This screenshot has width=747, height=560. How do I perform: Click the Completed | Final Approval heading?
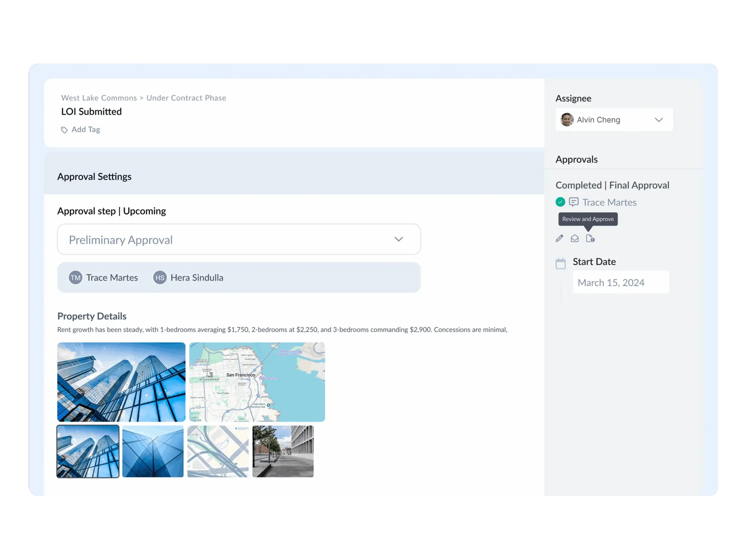pos(612,185)
